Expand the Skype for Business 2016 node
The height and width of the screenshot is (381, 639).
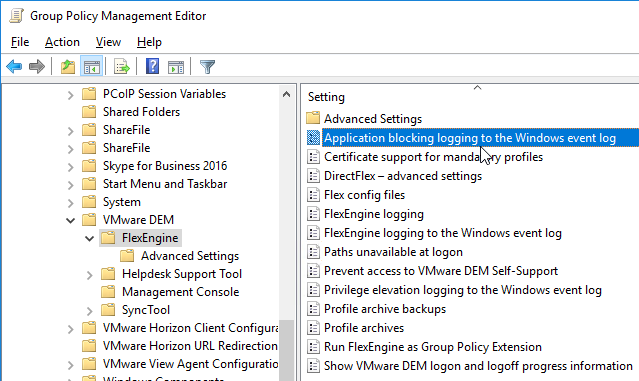point(71,167)
